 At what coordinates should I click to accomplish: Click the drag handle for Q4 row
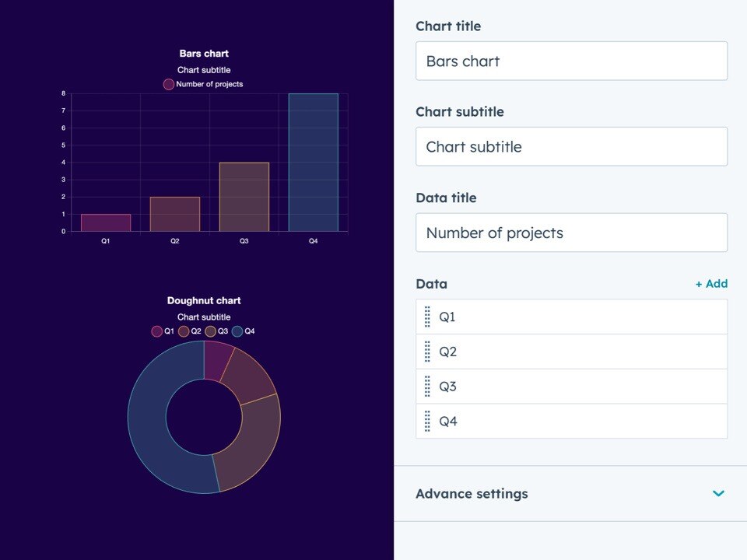(427, 422)
